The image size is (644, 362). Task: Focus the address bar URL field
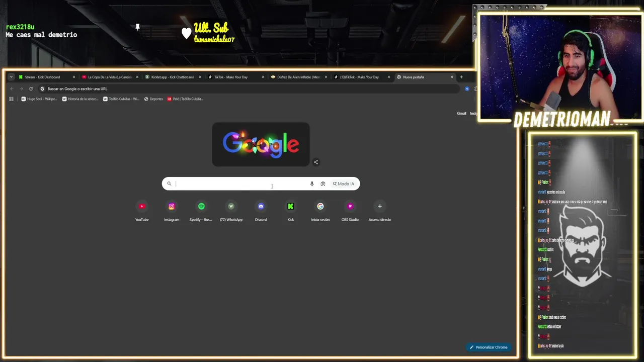click(249, 89)
